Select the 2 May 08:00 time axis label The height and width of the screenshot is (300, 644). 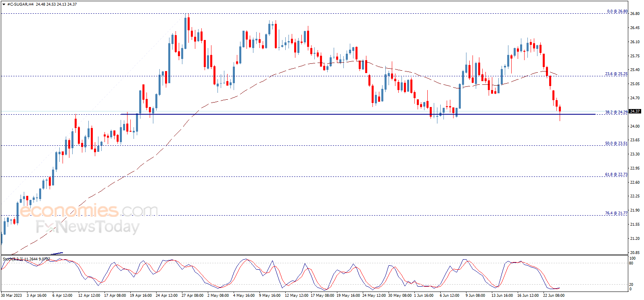point(218,296)
